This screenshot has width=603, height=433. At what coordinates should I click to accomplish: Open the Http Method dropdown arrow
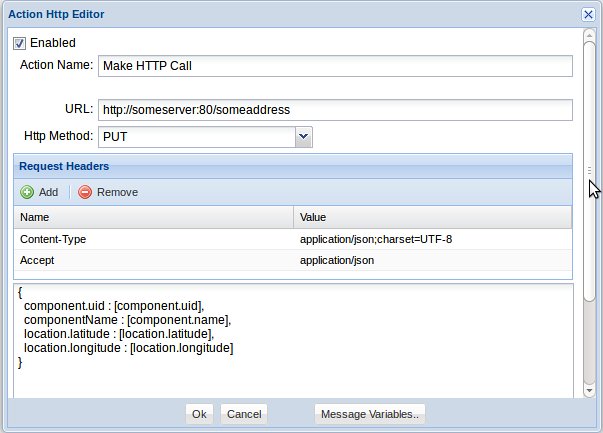point(304,136)
